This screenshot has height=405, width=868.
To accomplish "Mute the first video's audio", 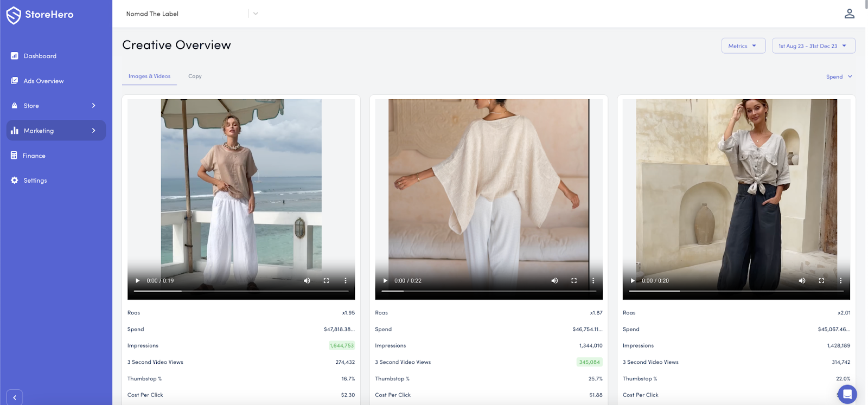I will (x=307, y=281).
